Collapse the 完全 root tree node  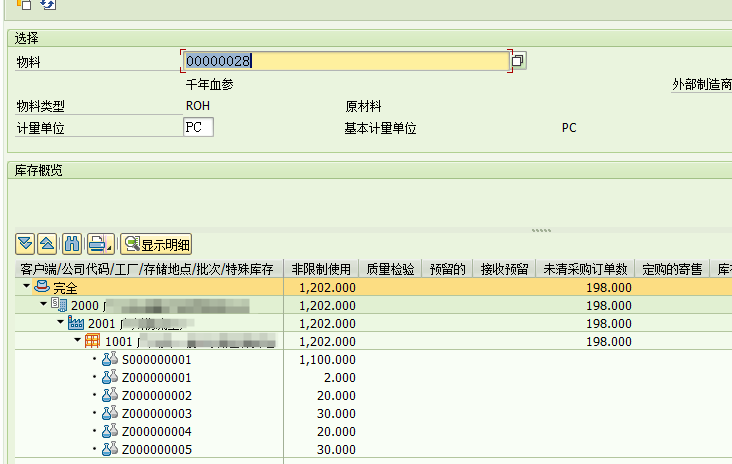[x=26, y=287]
